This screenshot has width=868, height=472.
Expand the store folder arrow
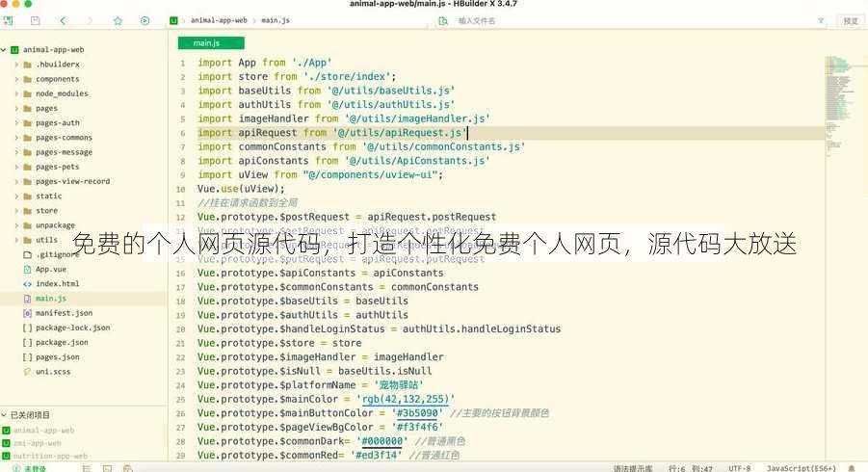(x=16, y=211)
